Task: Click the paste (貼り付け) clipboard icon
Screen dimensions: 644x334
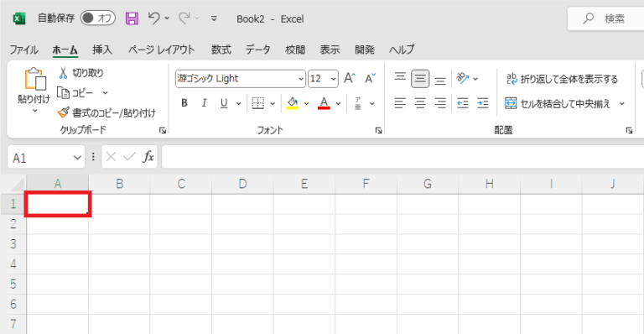Action: tap(34, 79)
